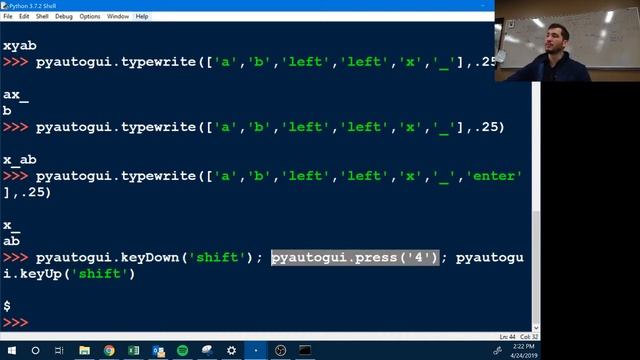Click the highlighted pyautogui.press('4') text

[x=355, y=258]
